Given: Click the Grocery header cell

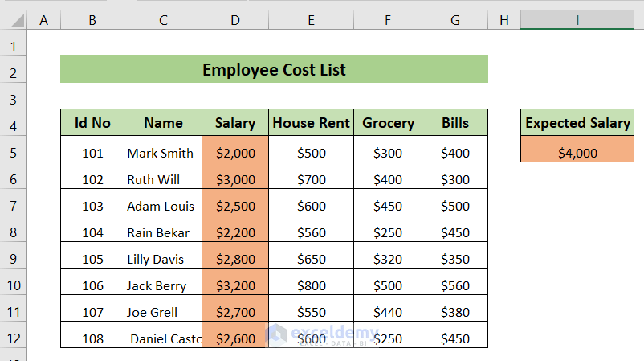Looking at the screenshot, I should [388, 123].
